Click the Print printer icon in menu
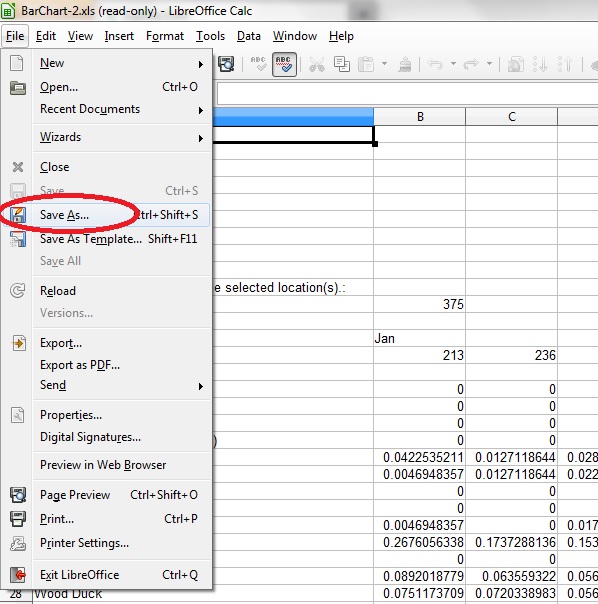 coord(18,519)
